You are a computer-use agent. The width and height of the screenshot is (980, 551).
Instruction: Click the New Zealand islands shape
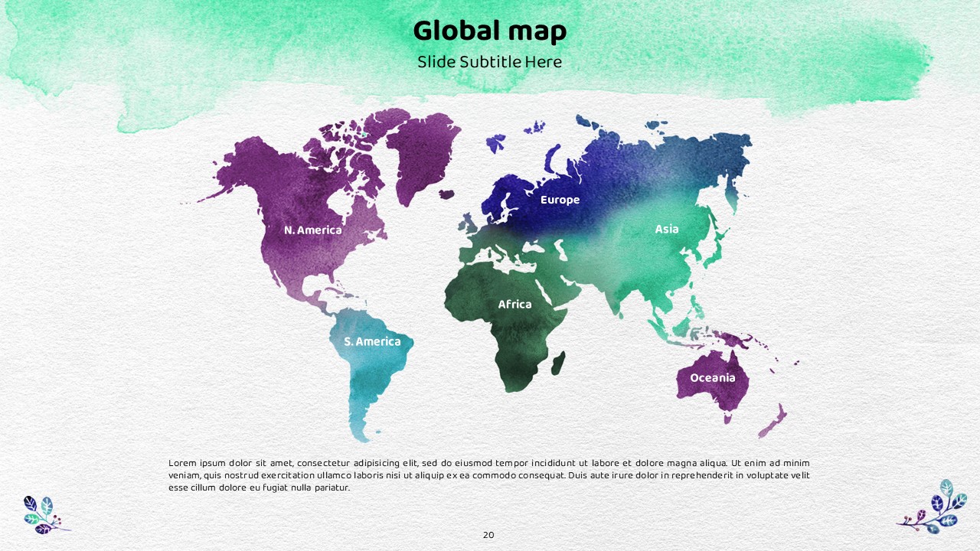[x=772, y=423]
